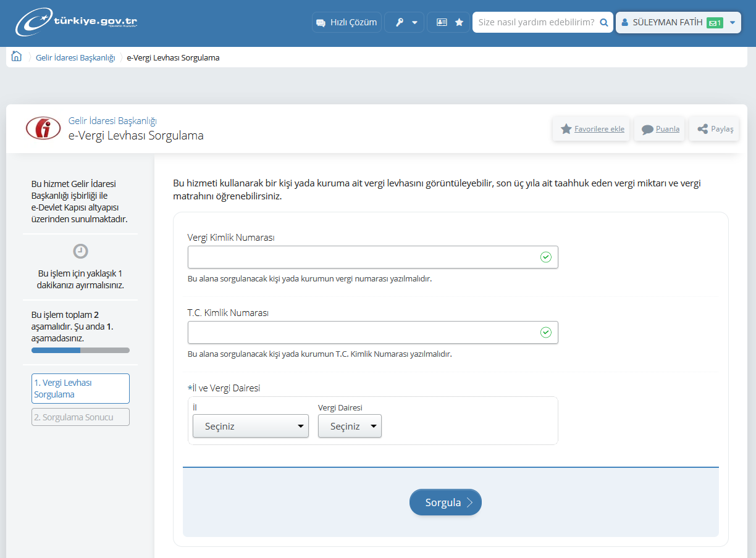
Task: Click the türkiye.gov.tr logo
Action: [76, 22]
